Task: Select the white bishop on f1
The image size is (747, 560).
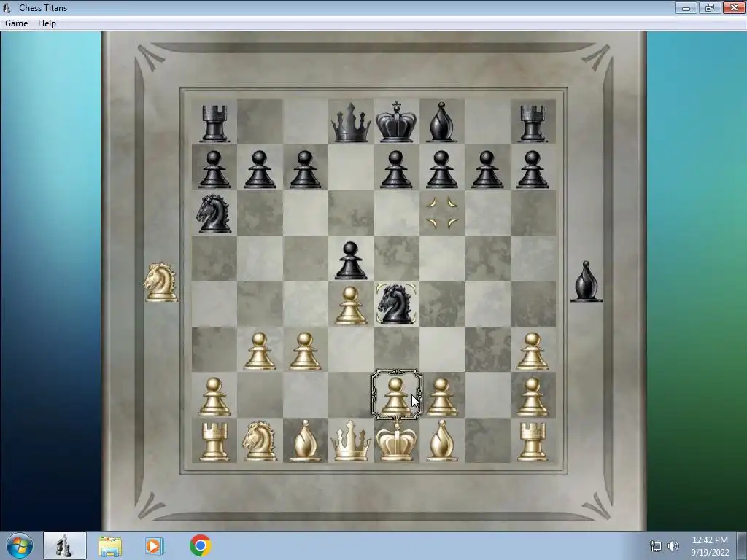Action: [x=441, y=440]
